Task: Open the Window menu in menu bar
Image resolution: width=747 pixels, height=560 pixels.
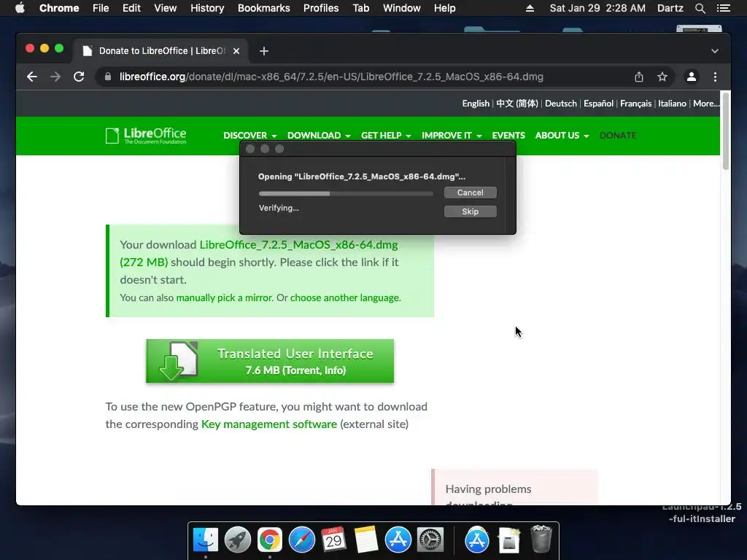Action: click(402, 8)
